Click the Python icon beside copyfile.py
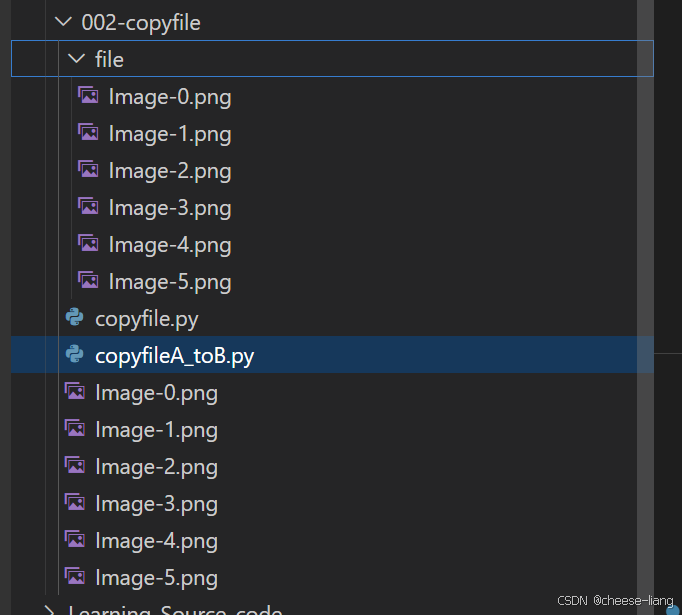The image size is (682, 615). pyautogui.click(x=74, y=318)
